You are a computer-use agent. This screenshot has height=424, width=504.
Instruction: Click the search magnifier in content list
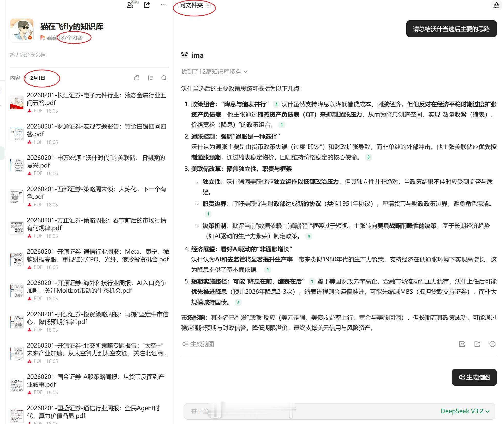(x=164, y=78)
